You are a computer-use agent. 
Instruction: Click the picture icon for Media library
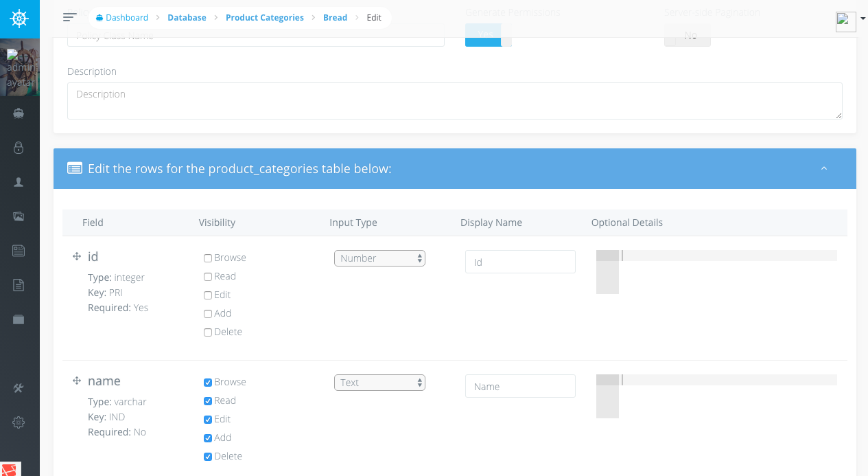19,216
